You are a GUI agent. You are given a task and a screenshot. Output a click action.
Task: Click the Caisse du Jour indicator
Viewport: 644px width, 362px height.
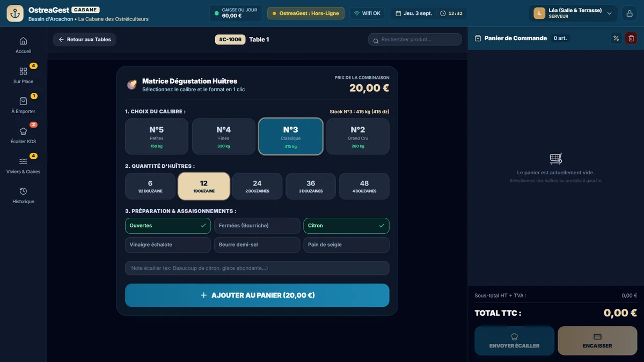(236, 13)
